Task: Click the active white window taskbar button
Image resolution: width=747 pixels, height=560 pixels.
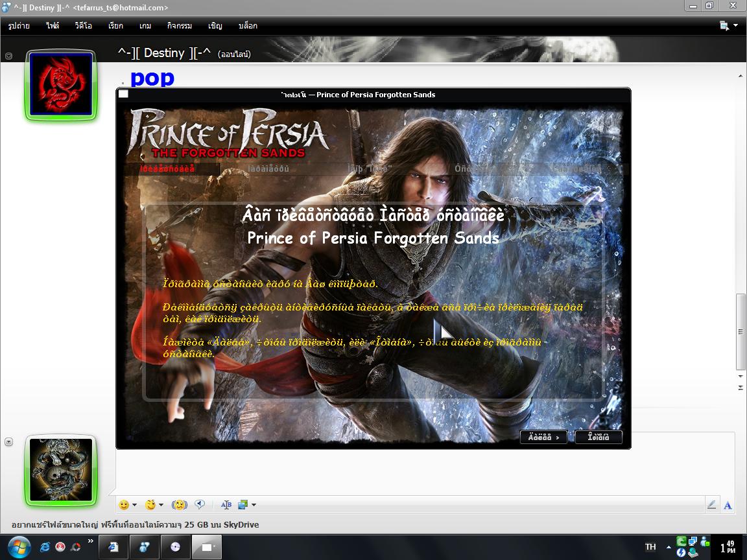Action: coord(206,547)
